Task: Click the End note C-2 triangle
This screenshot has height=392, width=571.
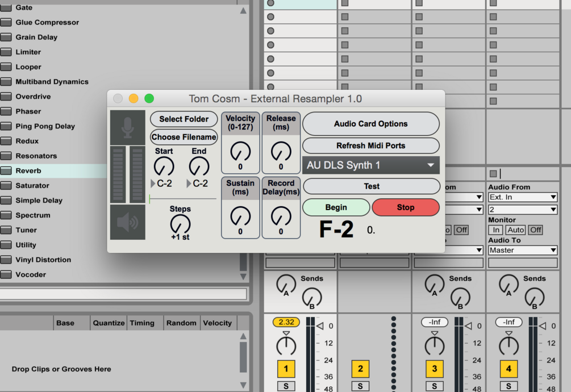Action: pos(189,184)
